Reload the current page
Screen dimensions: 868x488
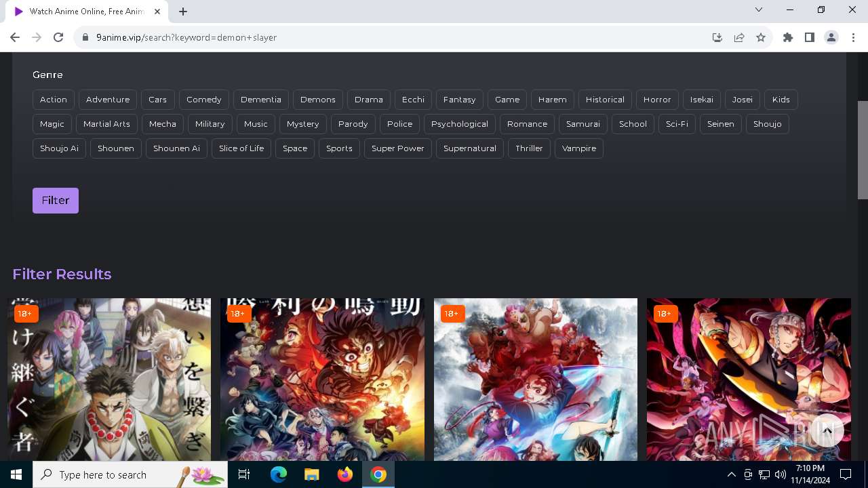(x=58, y=37)
